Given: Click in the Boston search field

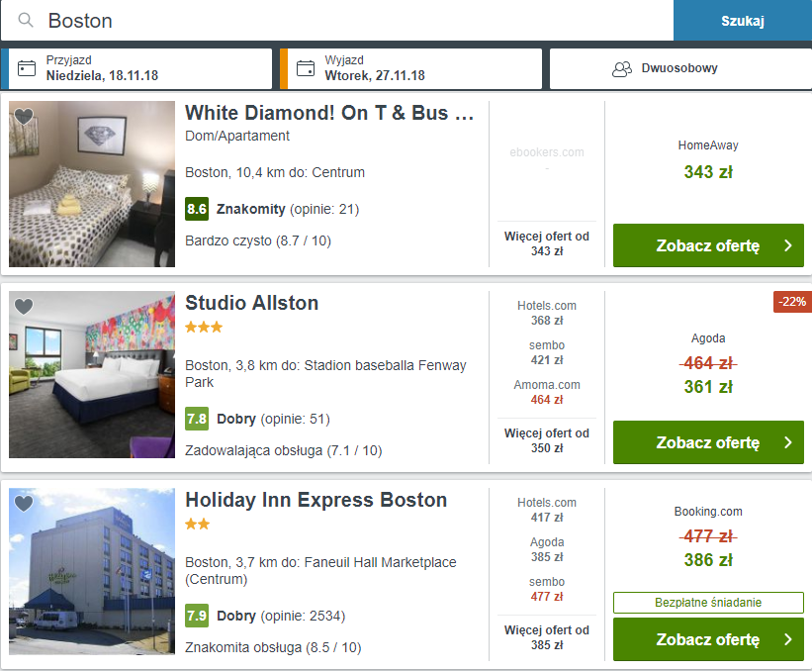Looking at the screenshot, I should [x=346, y=21].
